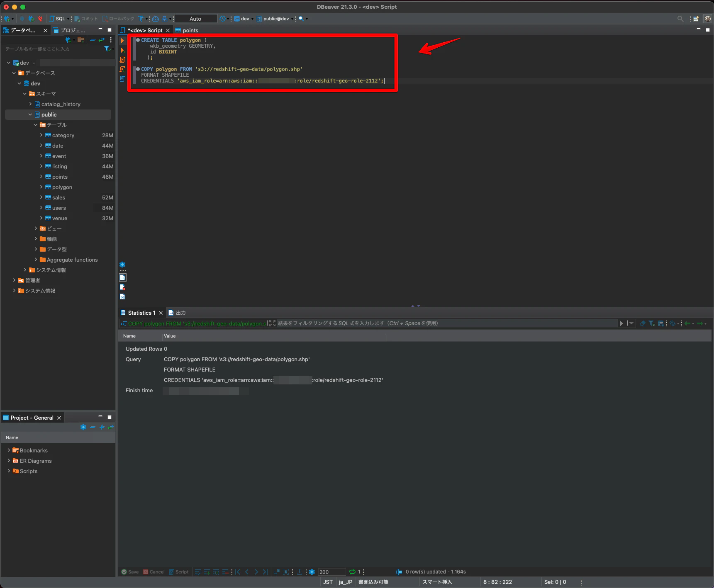The width and height of the screenshot is (714, 588).
Task: Expand the Aggregate functions folder
Action: tap(36, 260)
